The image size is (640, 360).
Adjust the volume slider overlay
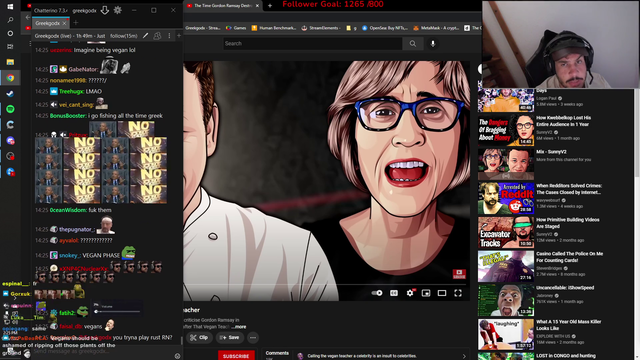(x=118, y=312)
